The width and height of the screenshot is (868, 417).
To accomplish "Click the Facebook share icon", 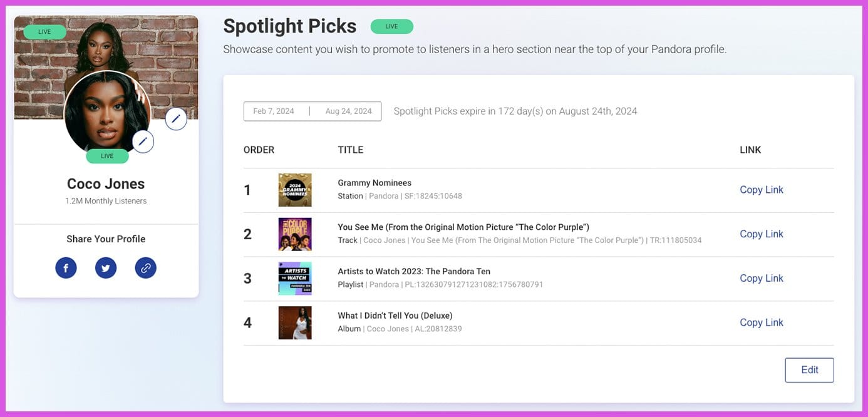I will click(66, 267).
